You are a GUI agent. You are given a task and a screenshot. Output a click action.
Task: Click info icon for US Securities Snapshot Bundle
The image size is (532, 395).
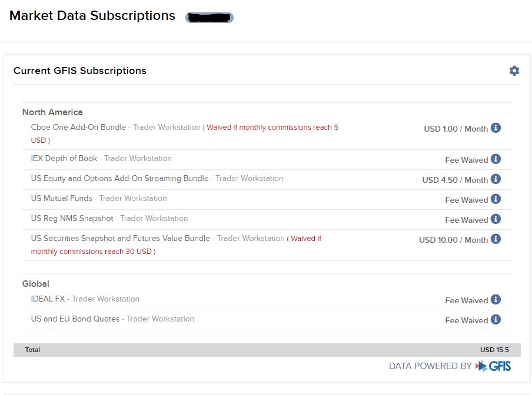click(x=496, y=239)
